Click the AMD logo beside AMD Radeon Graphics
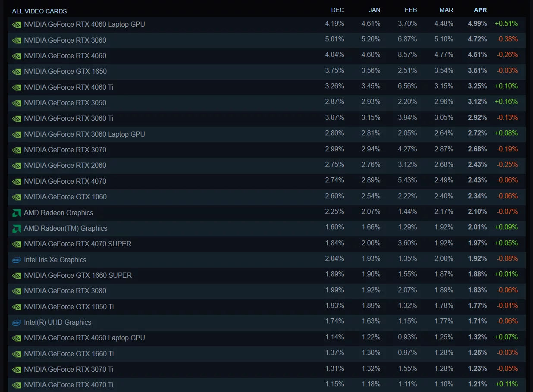 tap(16, 213)
